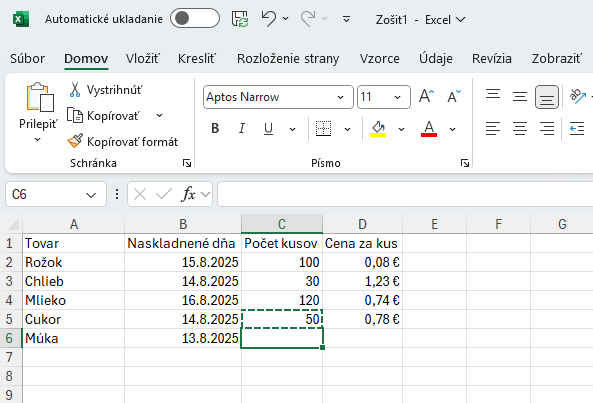Screen dimensions: 593x403
Task: Apply red font color
Action: (x=429, y=129)
